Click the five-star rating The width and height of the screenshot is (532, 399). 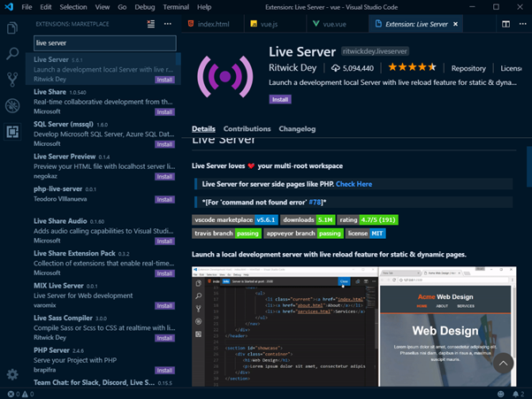pyautogui.click(x=412, y=67)
